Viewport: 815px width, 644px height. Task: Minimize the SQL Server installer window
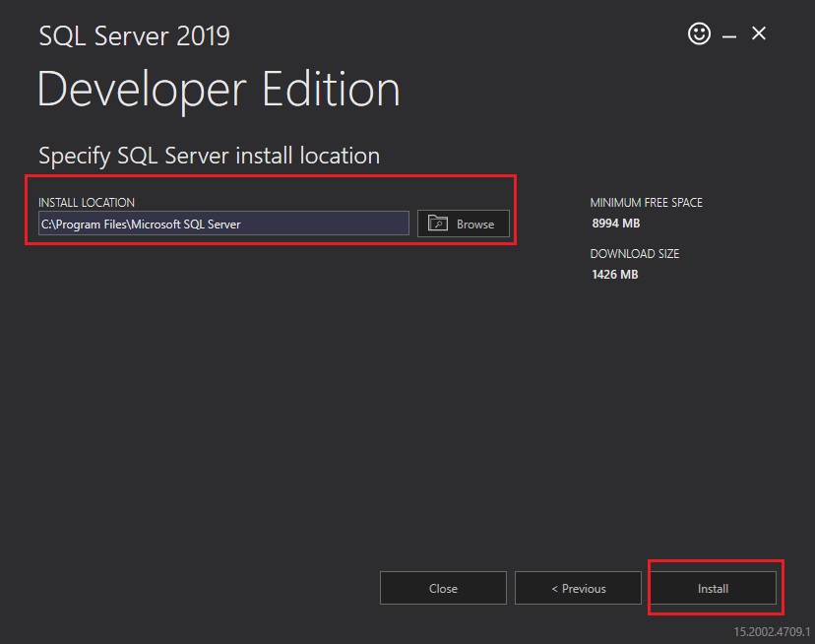coord(729,36)
